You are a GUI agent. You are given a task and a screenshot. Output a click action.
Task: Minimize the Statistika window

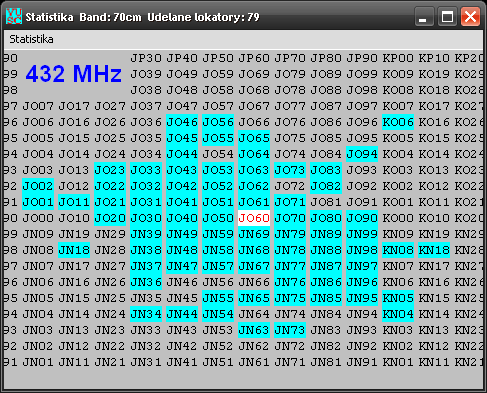coord(424,16)
